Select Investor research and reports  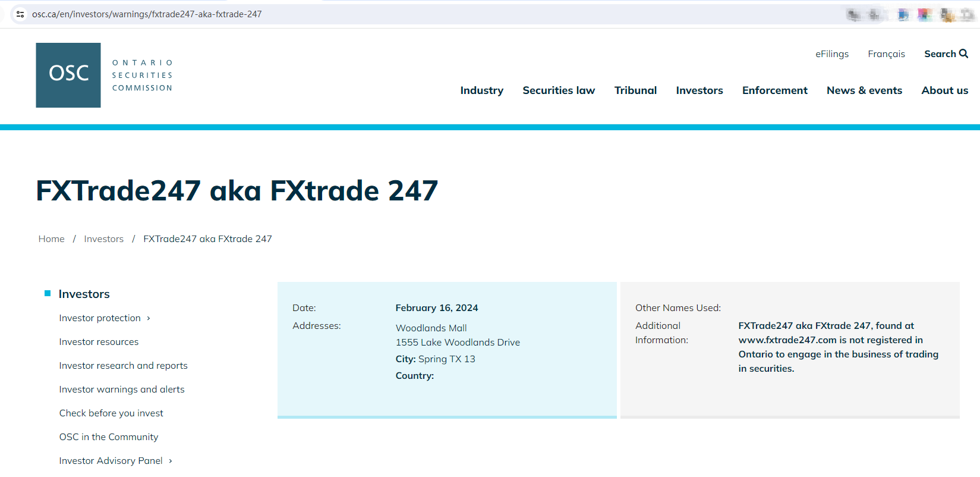click(123, 366)
